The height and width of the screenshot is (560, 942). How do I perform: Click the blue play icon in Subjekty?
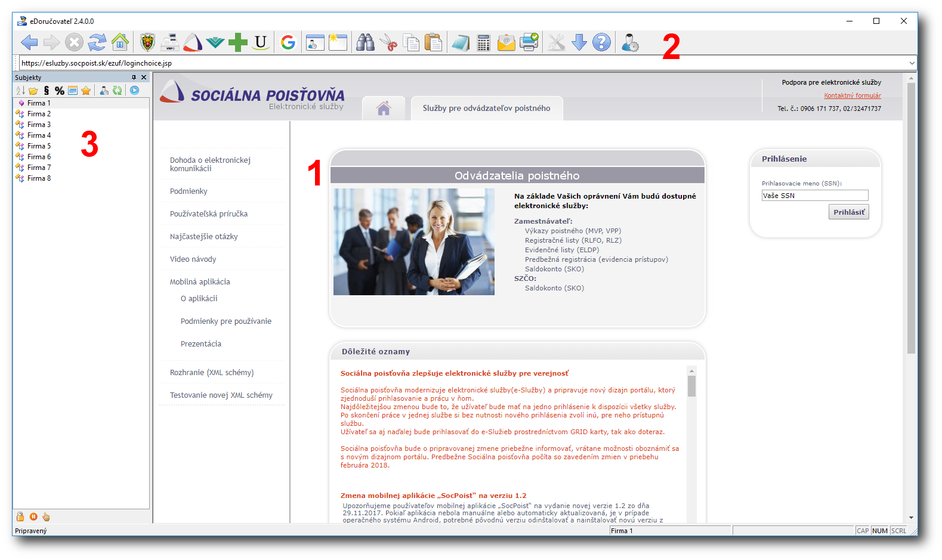click(x=135, y=91)
